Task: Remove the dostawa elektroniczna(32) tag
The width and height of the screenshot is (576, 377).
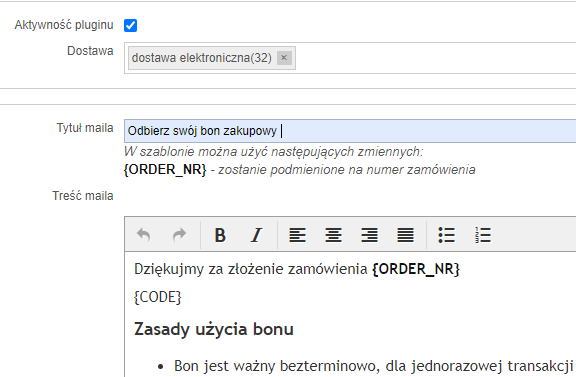Action: [x=284, y=58]
